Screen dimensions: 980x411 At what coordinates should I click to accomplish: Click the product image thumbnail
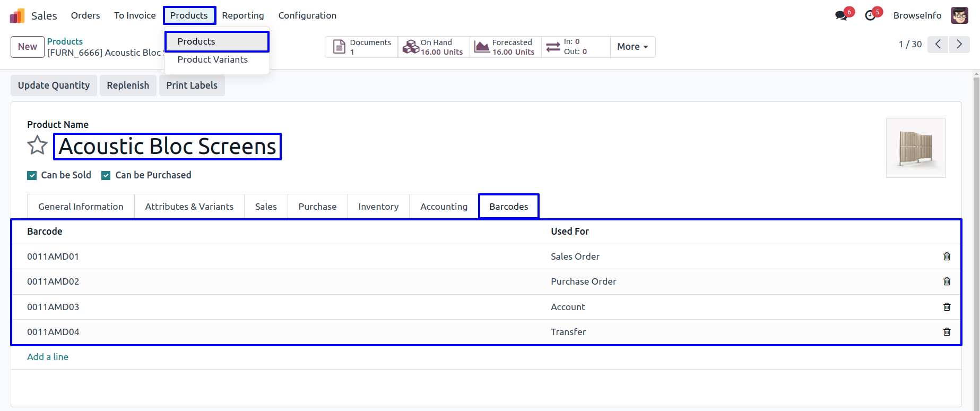coord(915,148)
